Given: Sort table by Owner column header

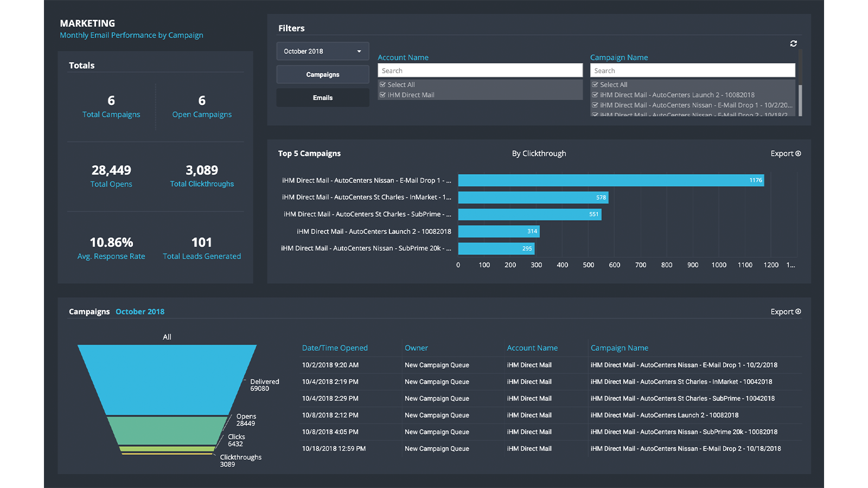Looking at the screenshot, I should (x=416, y=348).
